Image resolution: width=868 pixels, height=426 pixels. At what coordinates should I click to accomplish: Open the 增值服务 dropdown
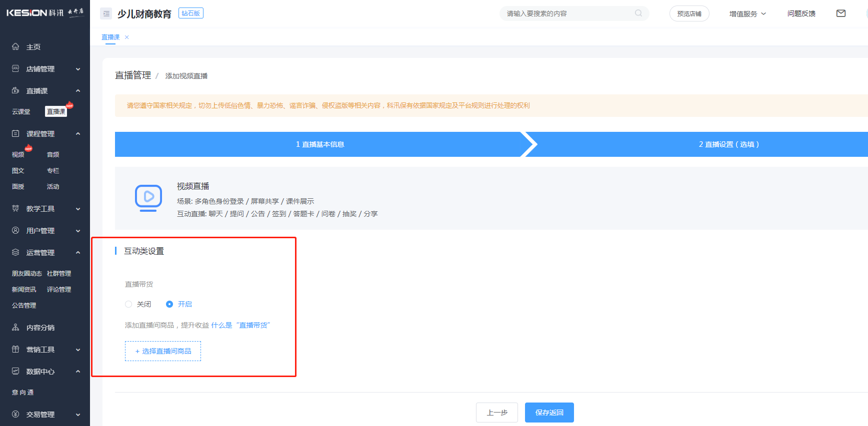pos(747,13)
